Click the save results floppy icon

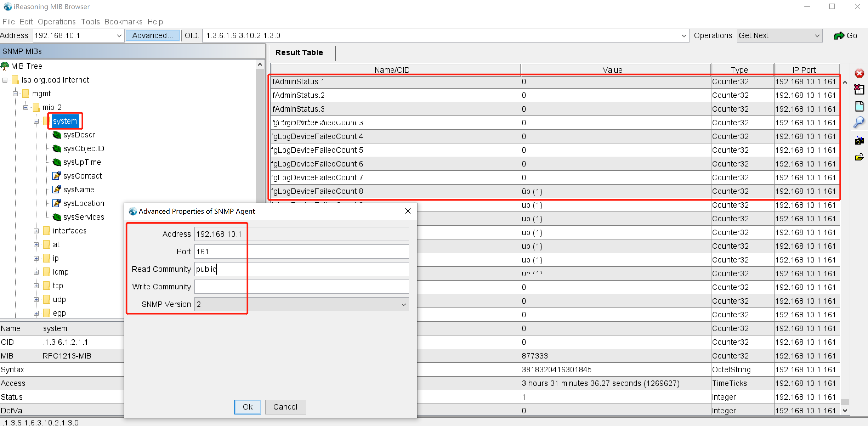pyautogui.click(x=859, y=140)
